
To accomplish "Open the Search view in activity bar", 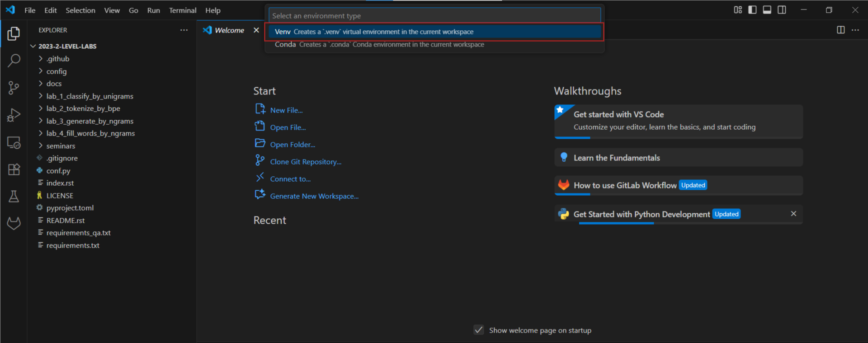I will point(14,60).
